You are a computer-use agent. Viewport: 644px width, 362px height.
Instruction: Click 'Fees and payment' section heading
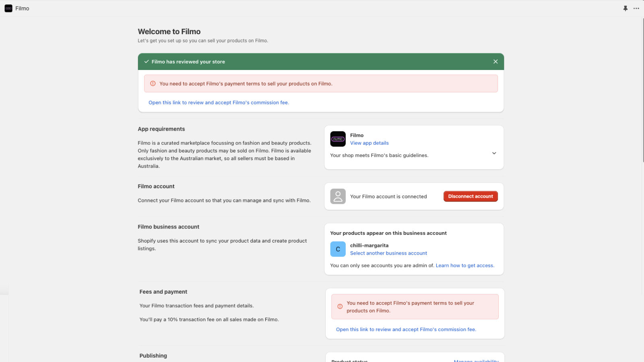coord(163,292)
